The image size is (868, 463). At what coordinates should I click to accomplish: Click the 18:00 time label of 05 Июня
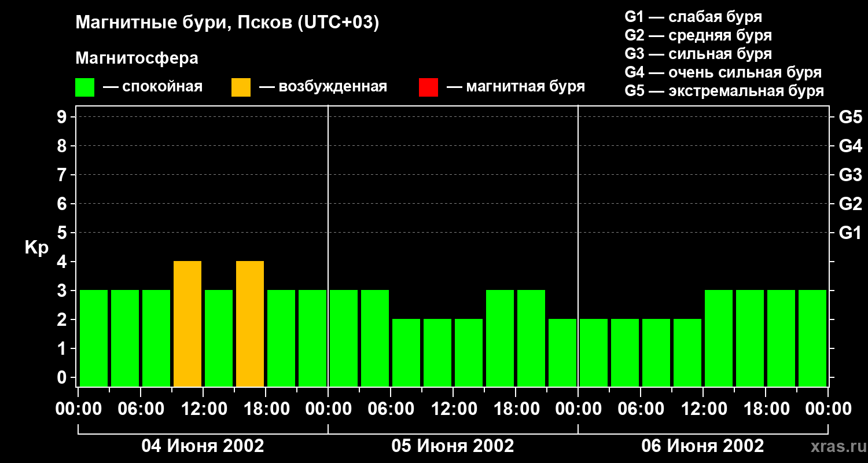[x=516, y=409]
